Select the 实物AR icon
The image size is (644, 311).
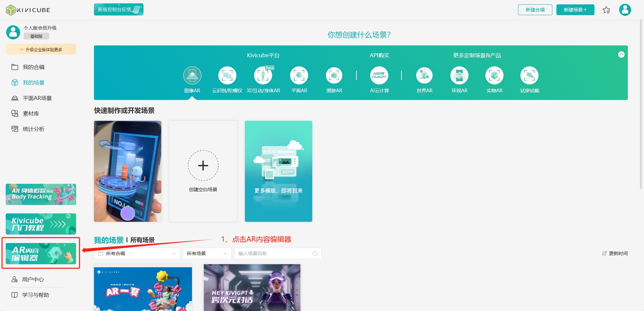click(494, 75)
